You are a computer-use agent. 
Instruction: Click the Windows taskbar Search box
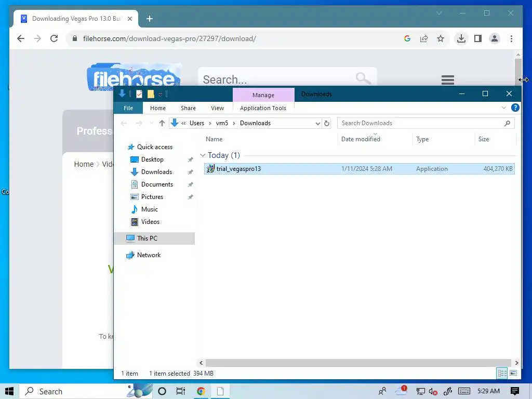point(86,391)
